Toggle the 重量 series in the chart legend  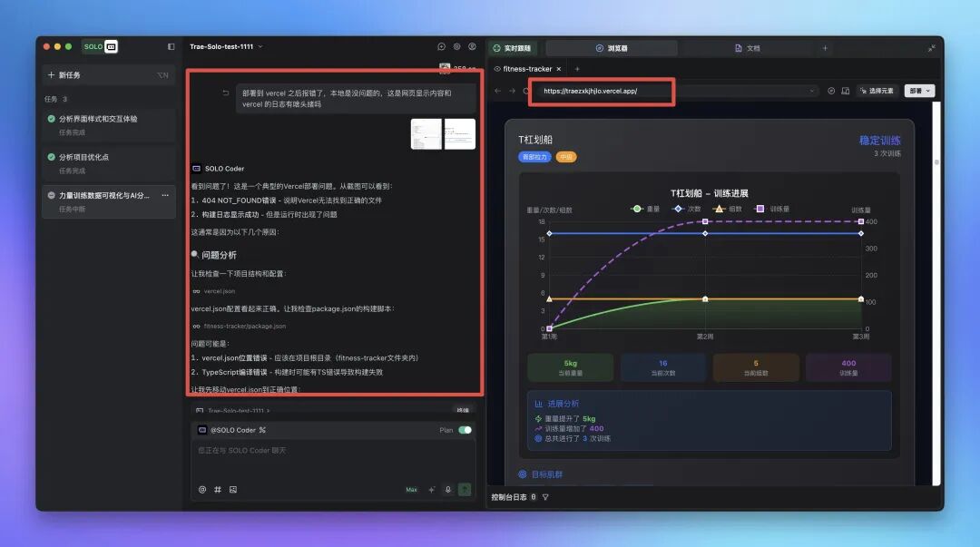(x=646, y=209)
